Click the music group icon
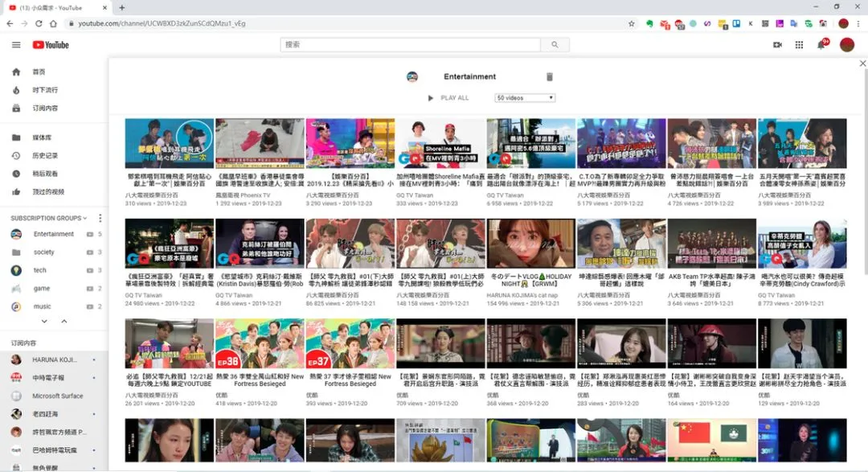 coord(16,306)
